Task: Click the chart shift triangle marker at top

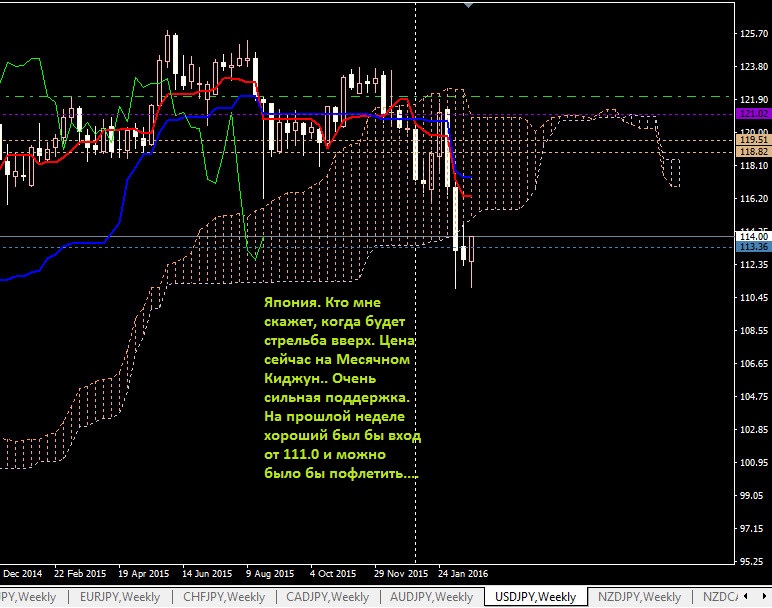Action: [469, 5]
